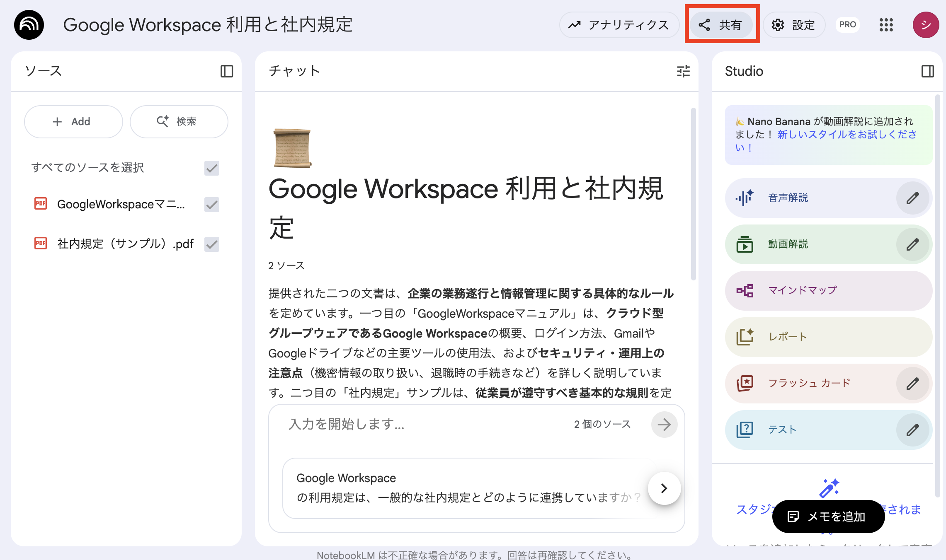Edit フラッシュ カード via pencil icon
Image resolution: width=946 pixels, height=560 pixels.
pos(913,383)
